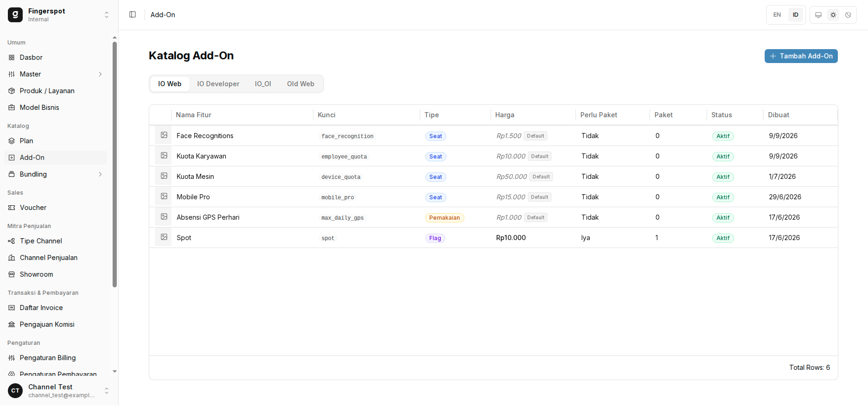Click the image icon for Face Recognitions
The height and width of the screenshot is (406, 868).
(164, 135)
